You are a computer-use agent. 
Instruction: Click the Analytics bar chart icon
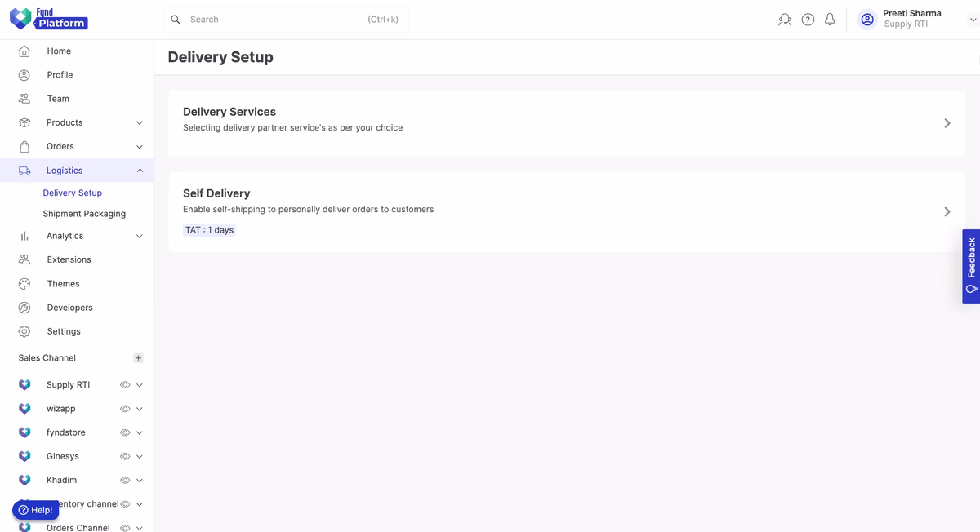tap(24, 236)
